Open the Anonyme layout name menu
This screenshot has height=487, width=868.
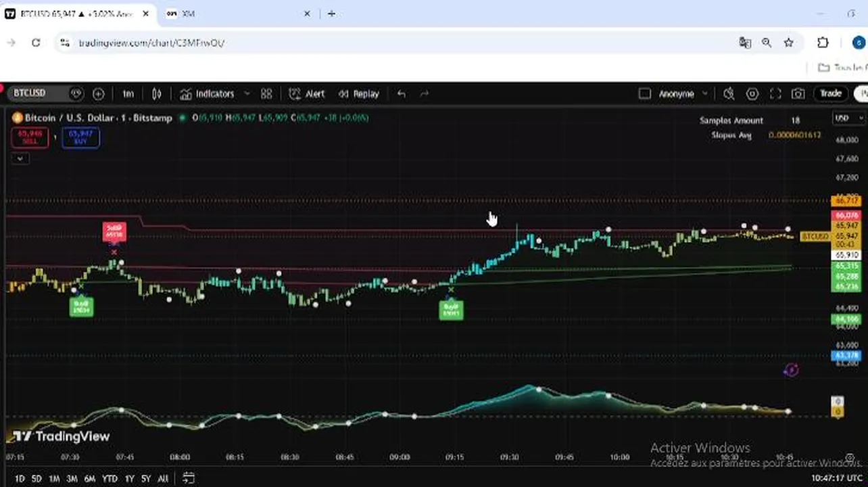coord(676,94)
